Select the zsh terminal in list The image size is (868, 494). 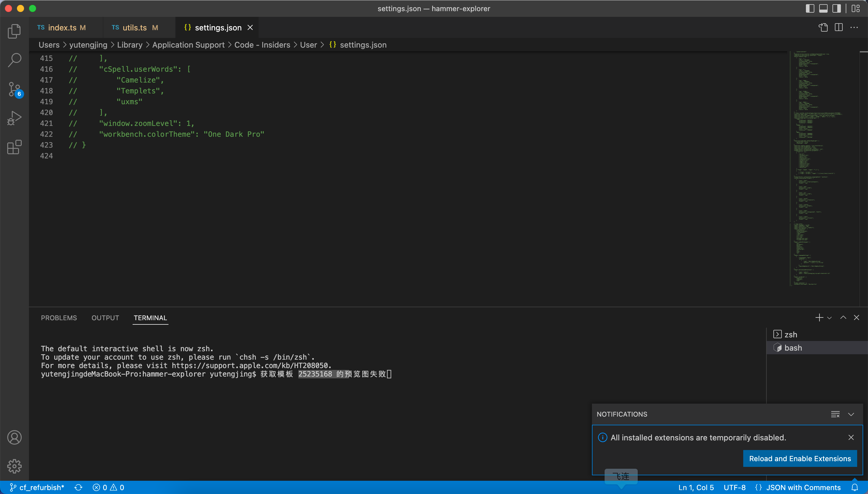790,335
